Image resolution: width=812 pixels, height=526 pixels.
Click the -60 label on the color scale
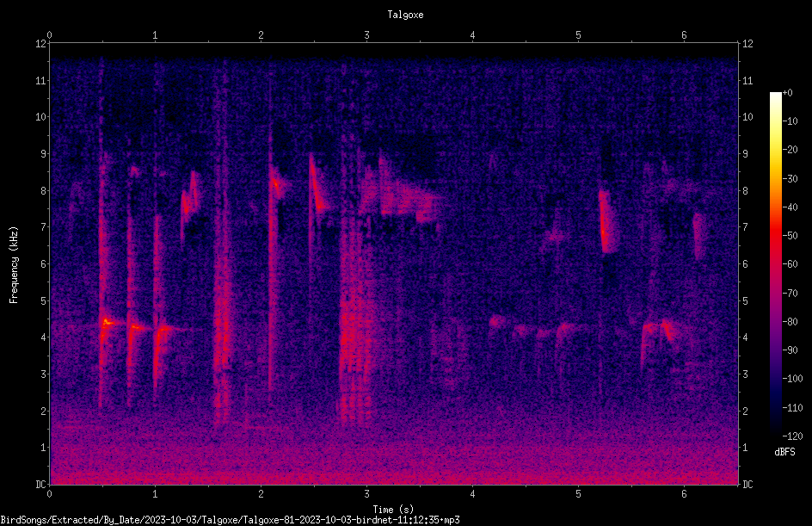(790, 264)
